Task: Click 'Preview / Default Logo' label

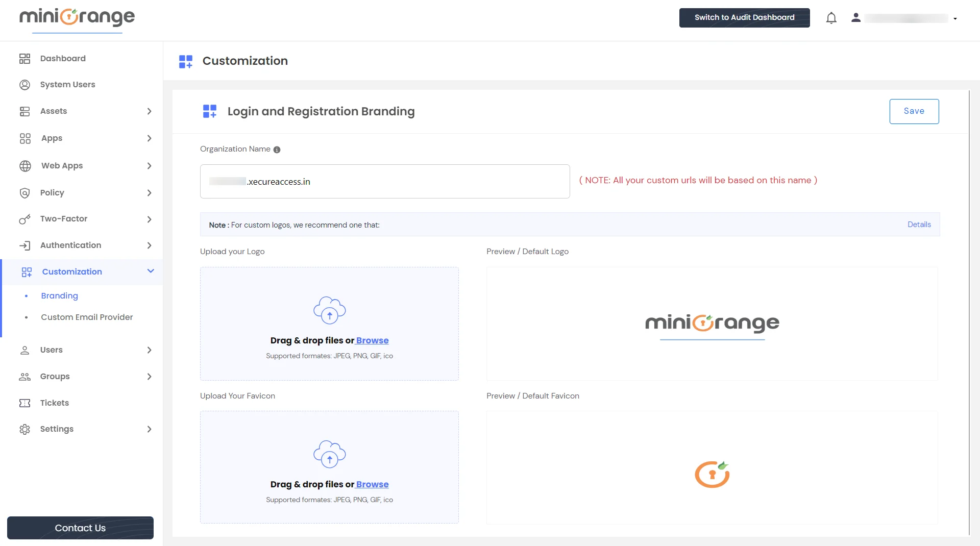Action: [527, 252]
